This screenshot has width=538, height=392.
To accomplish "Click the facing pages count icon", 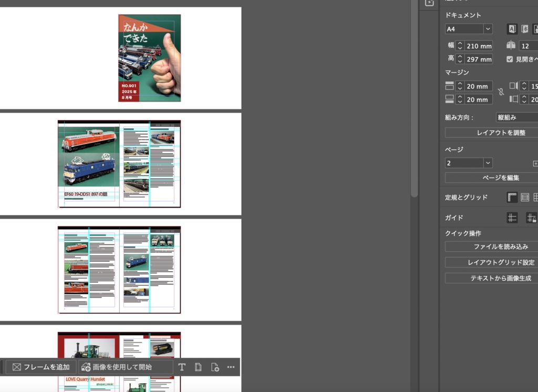I will point(511,45).
